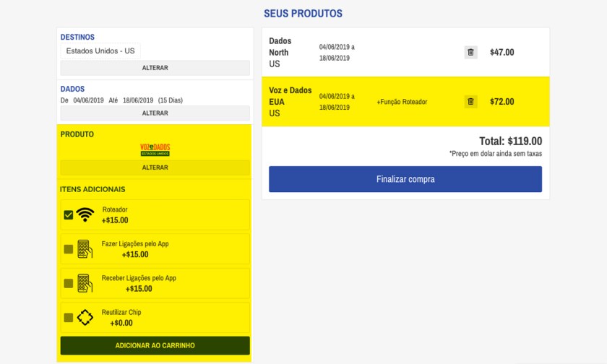This screenshot has width=607, height=364.
Task: Select the Estados Unidos - US destination field
Action: coord(100,51)
